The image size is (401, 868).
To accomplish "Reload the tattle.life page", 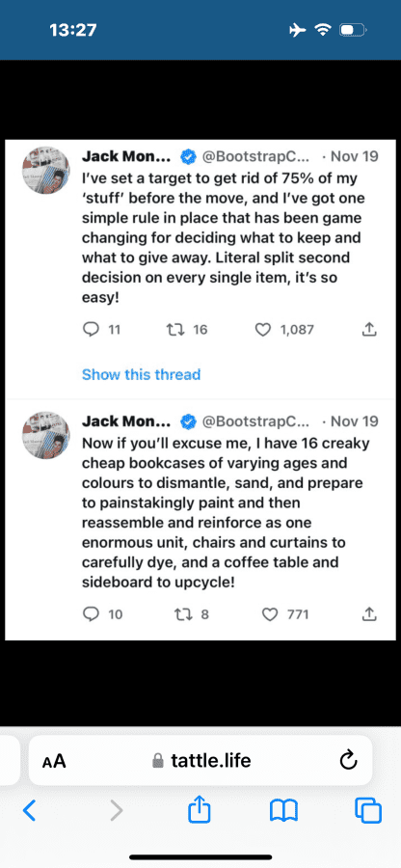I will click(x=348, y=761).
